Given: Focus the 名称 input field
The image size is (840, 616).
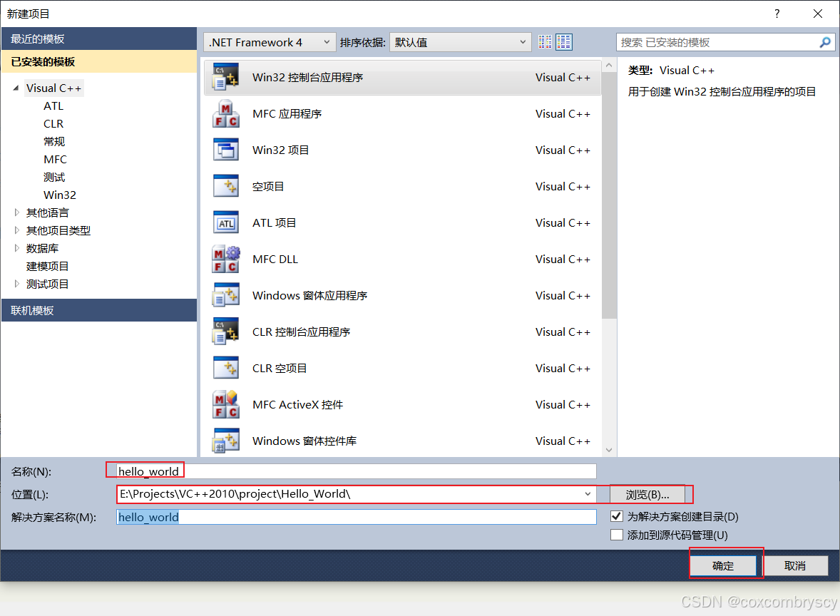Looking at the screenshot, I should 357,471.
